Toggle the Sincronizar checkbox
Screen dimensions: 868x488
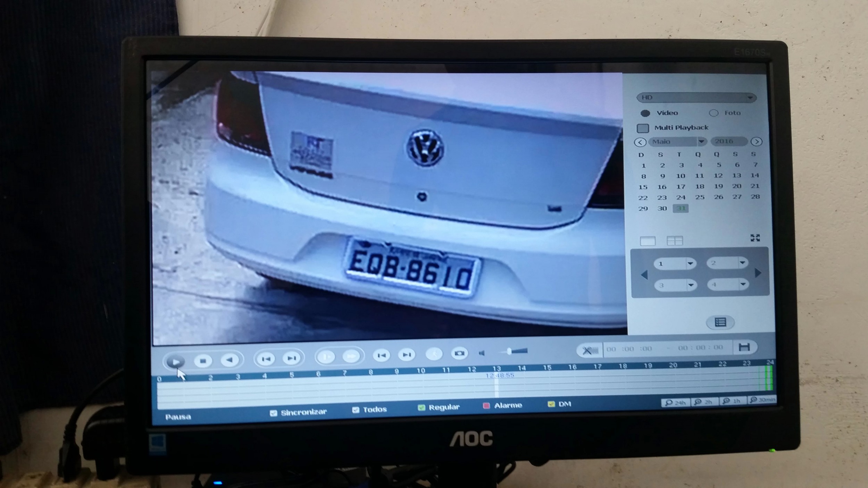(273, 413)
